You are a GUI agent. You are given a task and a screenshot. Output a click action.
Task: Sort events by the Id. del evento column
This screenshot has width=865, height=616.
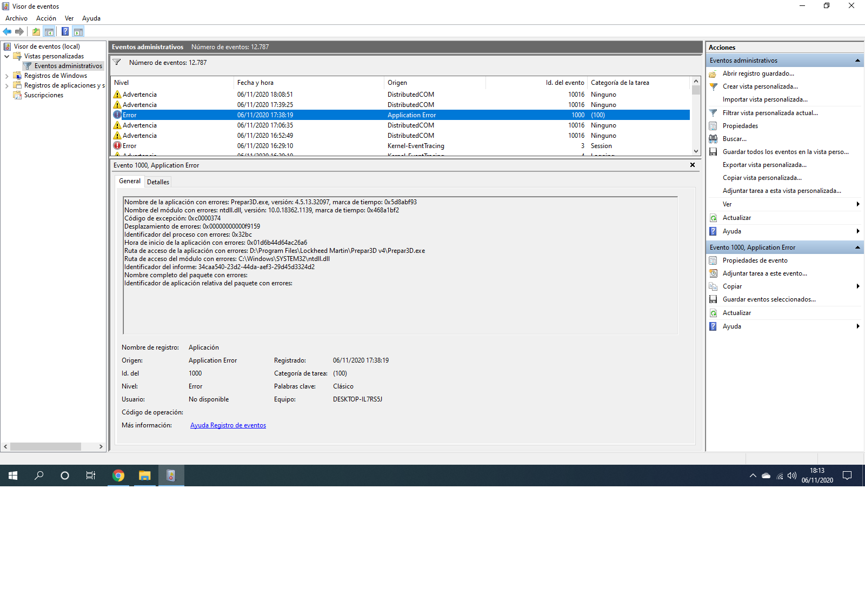click(x=536, y=83)
